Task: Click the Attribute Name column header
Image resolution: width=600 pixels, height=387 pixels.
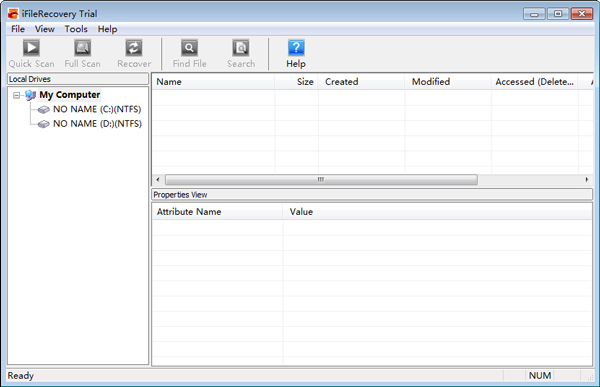Action: (x=218, y=212)
